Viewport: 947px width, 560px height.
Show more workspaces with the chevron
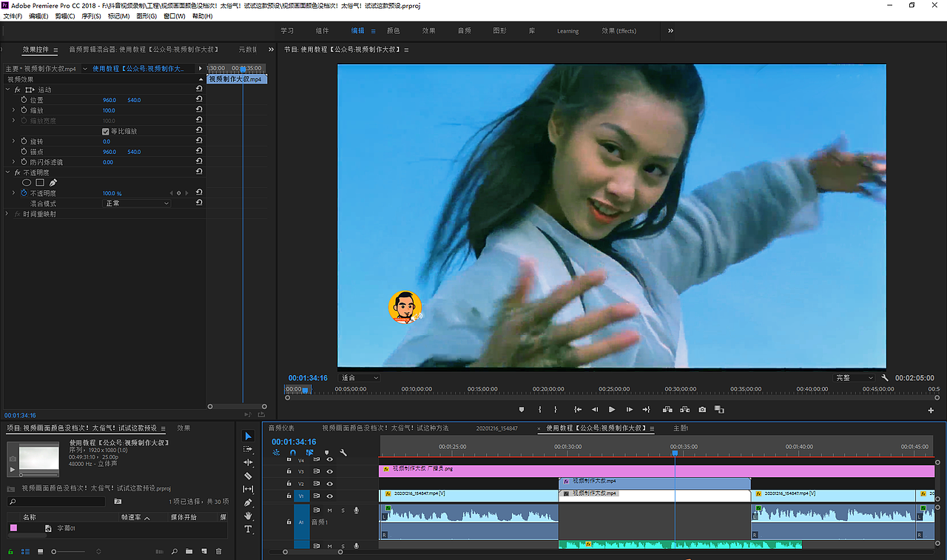tap(670, 31)
